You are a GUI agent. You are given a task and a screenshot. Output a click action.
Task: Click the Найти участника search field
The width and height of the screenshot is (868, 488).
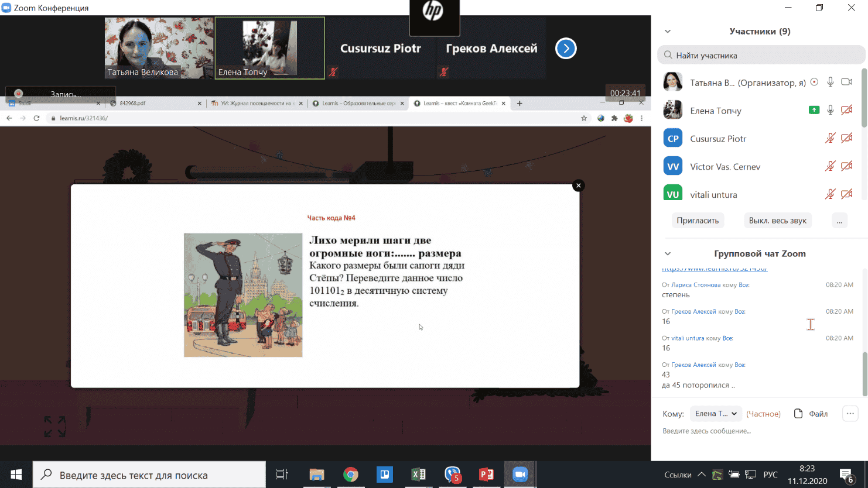761,56
